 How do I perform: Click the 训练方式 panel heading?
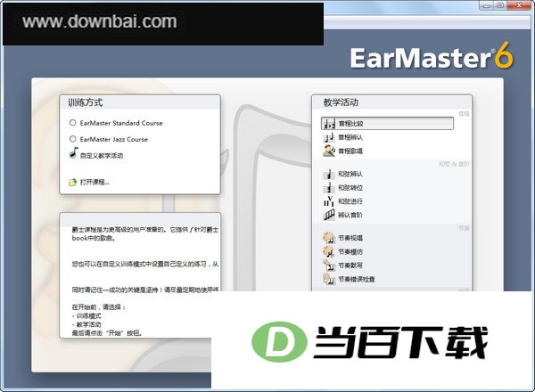(85, 102)
